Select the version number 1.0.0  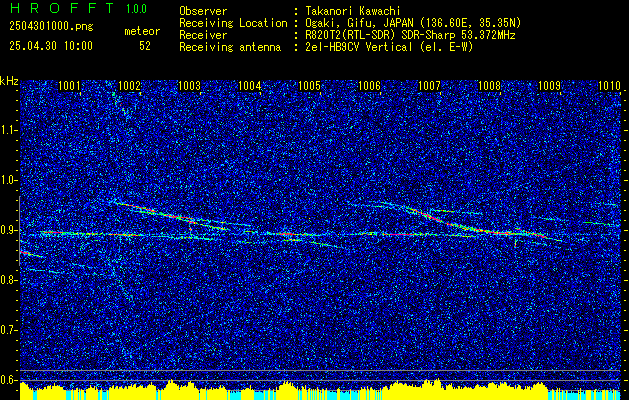[136, 8]
